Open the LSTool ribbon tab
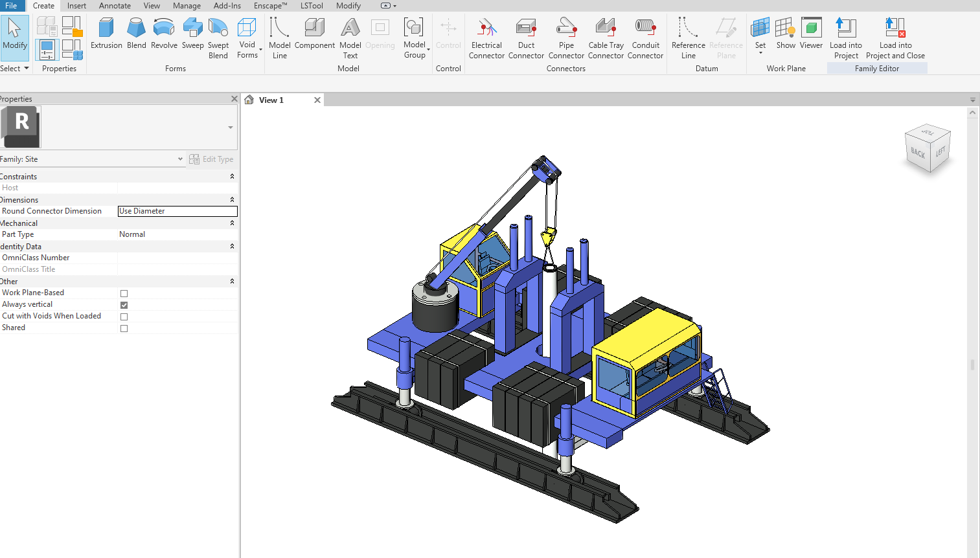This screenshot has height=558, width=980. [x=312, y=6]
